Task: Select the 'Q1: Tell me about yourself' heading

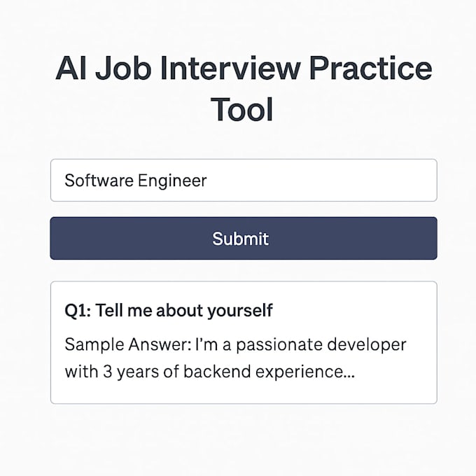Action: [x=169, y=311]
